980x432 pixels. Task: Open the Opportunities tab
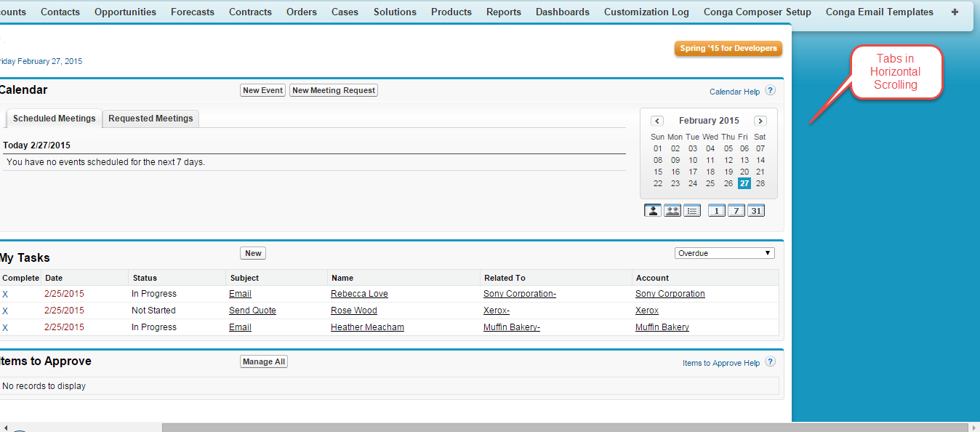[x=125, y=12]
